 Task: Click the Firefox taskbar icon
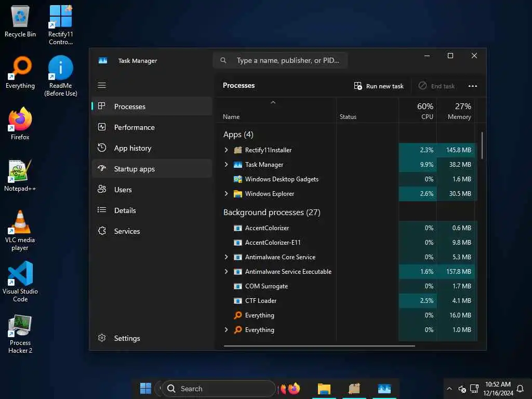294,389
